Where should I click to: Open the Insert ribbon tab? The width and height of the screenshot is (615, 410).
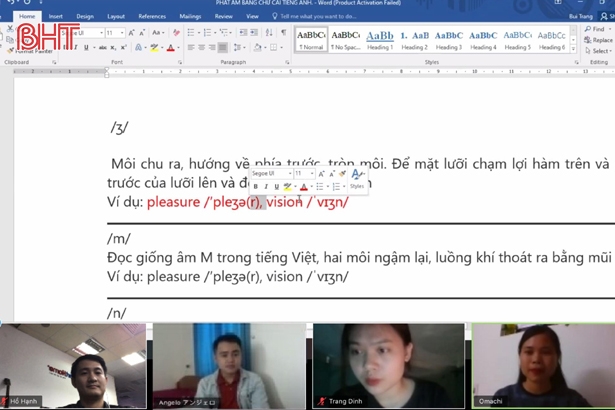point(55,16)
